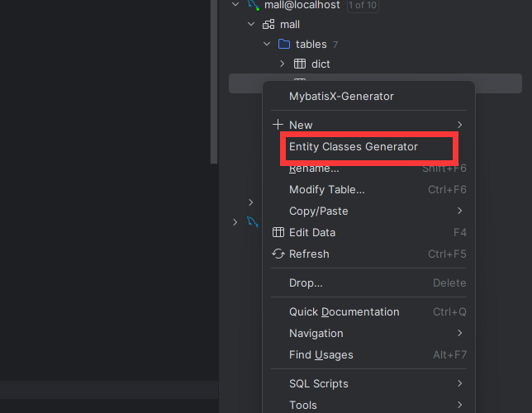Choose Entity Classes Generator from context menu
The width and height of the screenshot is (532, 413).
point(353,147)
